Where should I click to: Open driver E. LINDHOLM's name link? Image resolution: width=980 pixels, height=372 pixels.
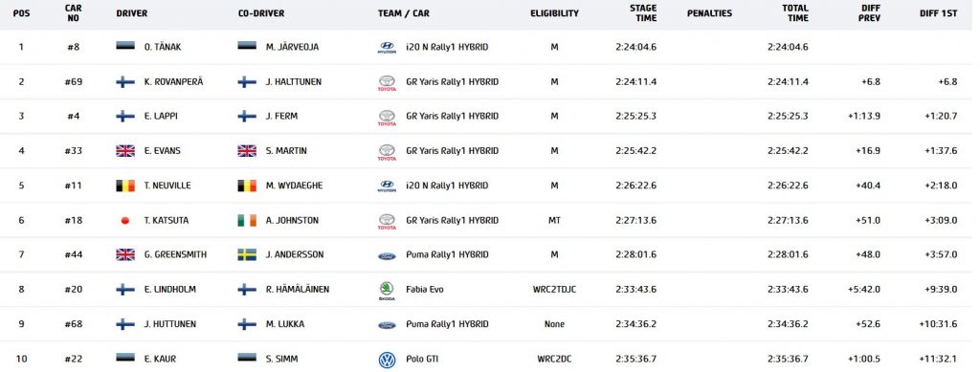click(x=170, y=290)
